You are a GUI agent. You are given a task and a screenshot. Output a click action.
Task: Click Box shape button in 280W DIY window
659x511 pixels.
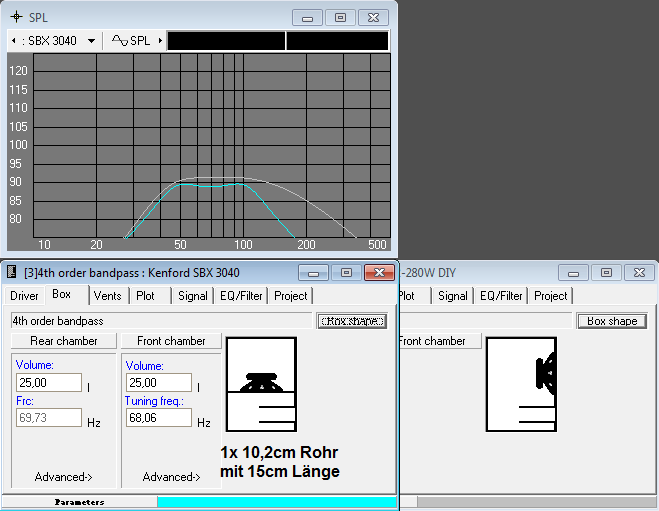point(612,321)
